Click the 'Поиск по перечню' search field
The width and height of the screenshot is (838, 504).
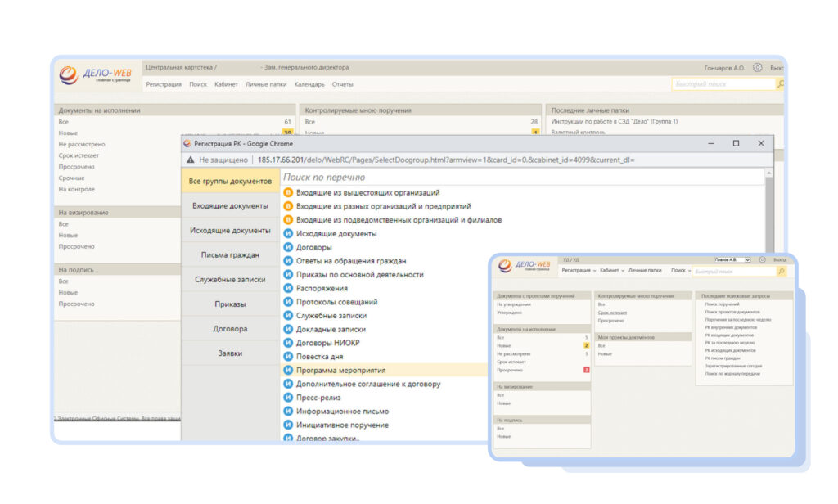click(x=524, y=177)
